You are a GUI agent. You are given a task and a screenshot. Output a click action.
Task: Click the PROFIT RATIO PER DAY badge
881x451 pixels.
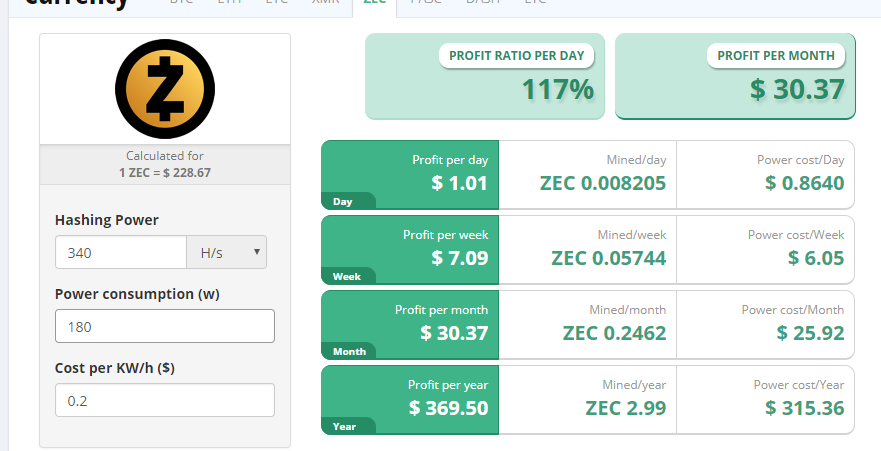516,56
